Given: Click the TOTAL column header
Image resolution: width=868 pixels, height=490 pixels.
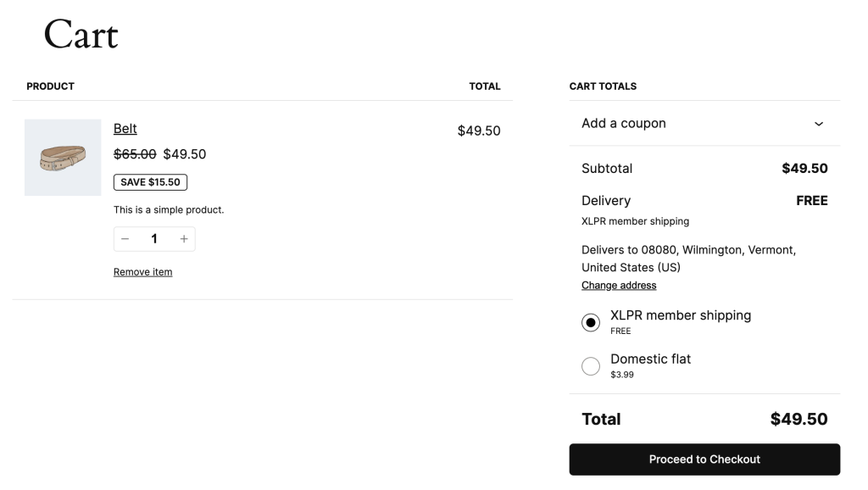Looking at the screenshot, I should (x=485, y=86).
